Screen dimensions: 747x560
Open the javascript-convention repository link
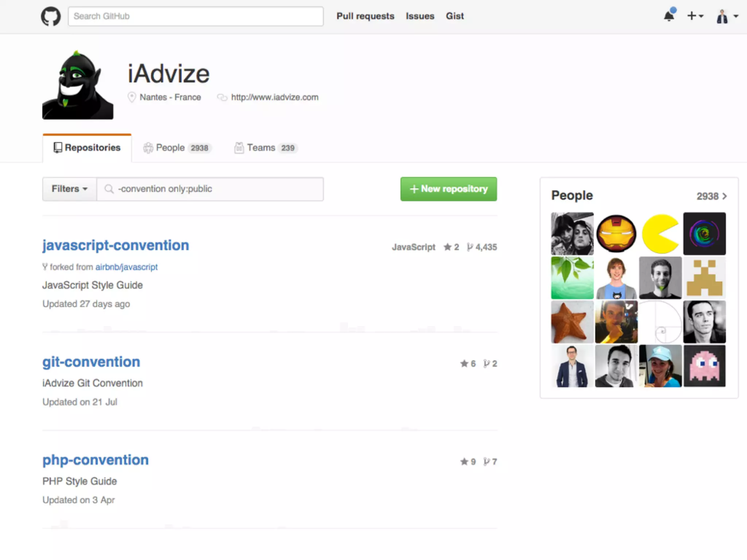(x=116, y=245)
